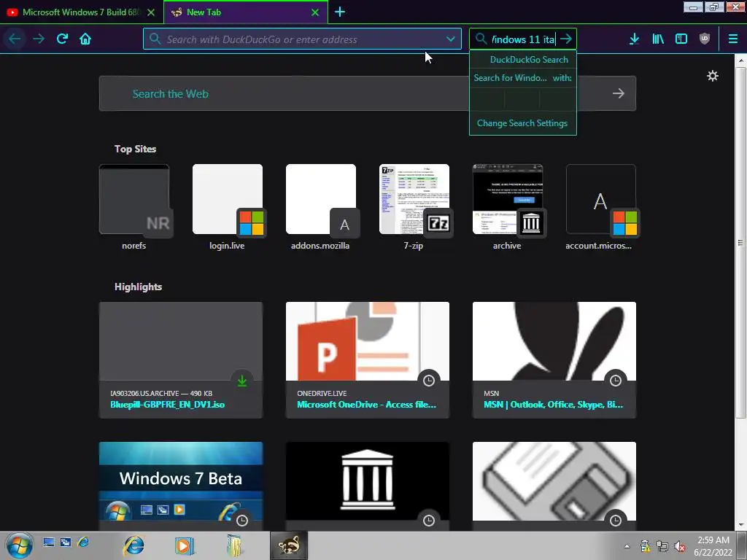747x560 pixels.
Task: Expand the address bar history dropdown
Action: tap(451, 39)
